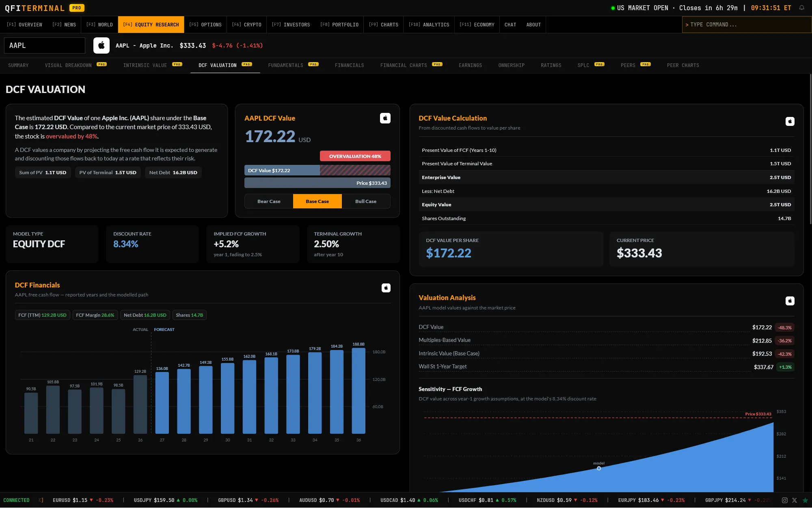This screenshot has width=812, height=508.
Task: Click the Apple icon in DCF Financials panel
Action: click(386, 288)
